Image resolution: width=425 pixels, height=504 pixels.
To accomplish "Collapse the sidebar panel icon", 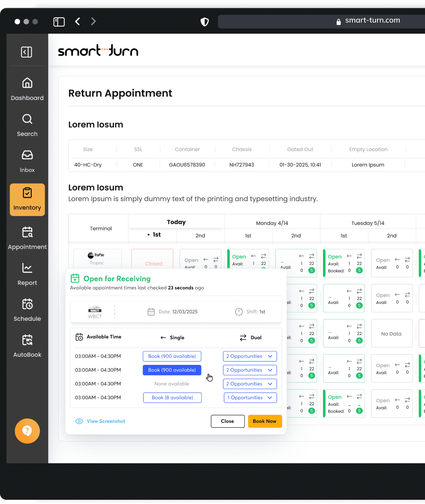I will pyautogui.click(x=26, y=52).
